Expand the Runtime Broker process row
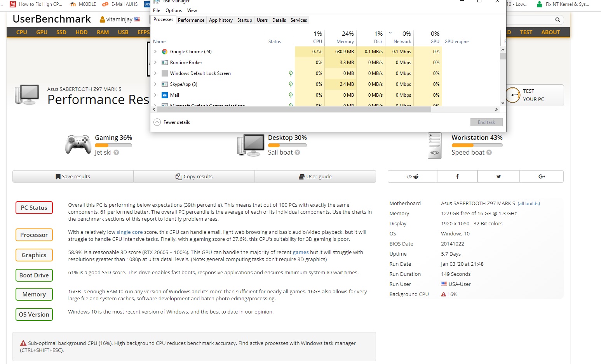 (155, 62)
